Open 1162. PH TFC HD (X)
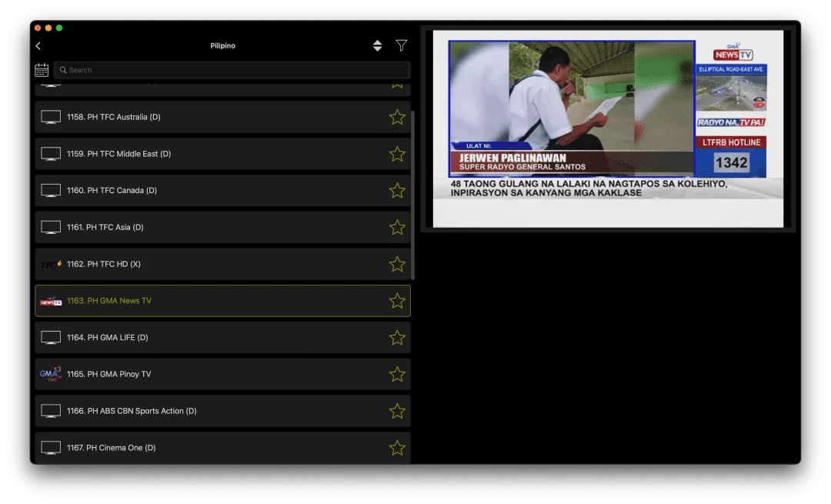 tap(222, 264)
